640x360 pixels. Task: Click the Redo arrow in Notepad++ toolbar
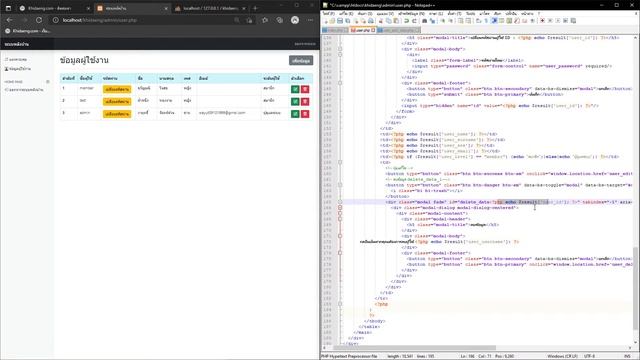pos(414,20)
